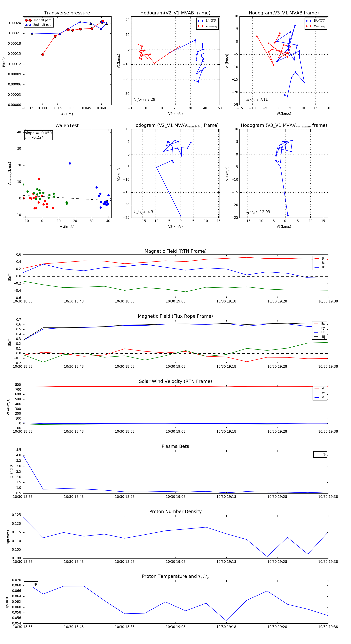Click the λ1/λ2 ≈ 4.3 annotation

pyautogui.click(x=143, y=212)
